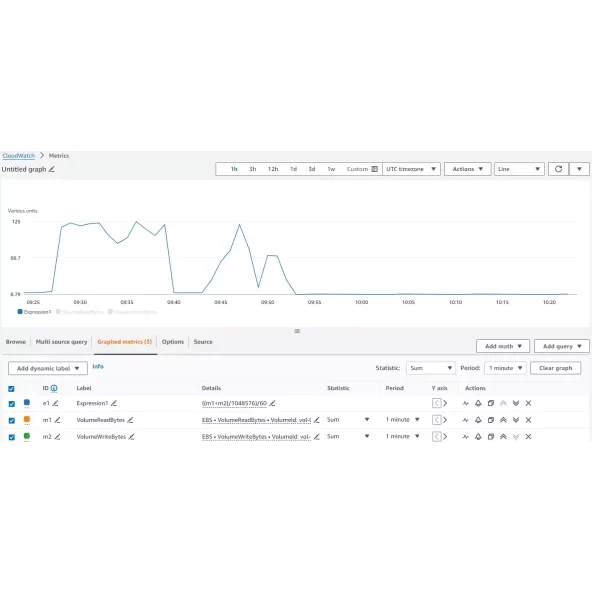
Task: Click the orange m1 color swatch
Action: tap(27, 419)
